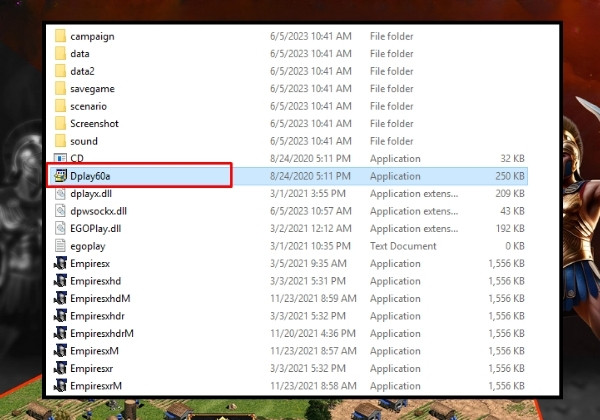Select the data2 folder icon
600x420 pixels.
(60, 71)
